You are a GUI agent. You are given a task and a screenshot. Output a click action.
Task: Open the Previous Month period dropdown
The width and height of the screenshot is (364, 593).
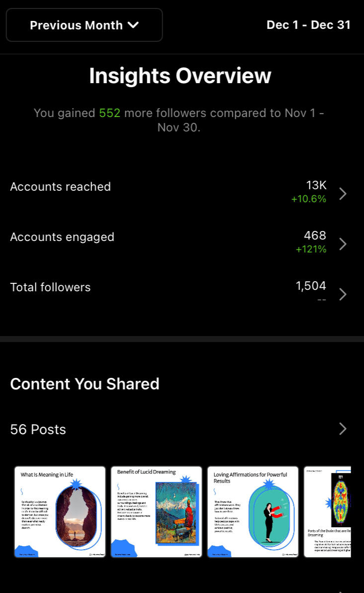click(x=84, y=25)
